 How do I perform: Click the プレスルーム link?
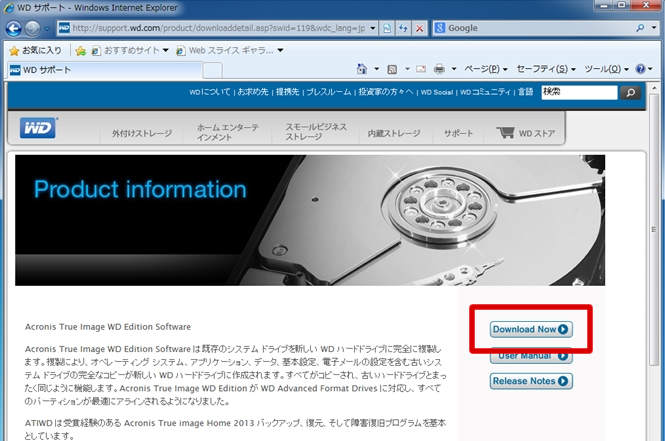(x=329, y=92)
